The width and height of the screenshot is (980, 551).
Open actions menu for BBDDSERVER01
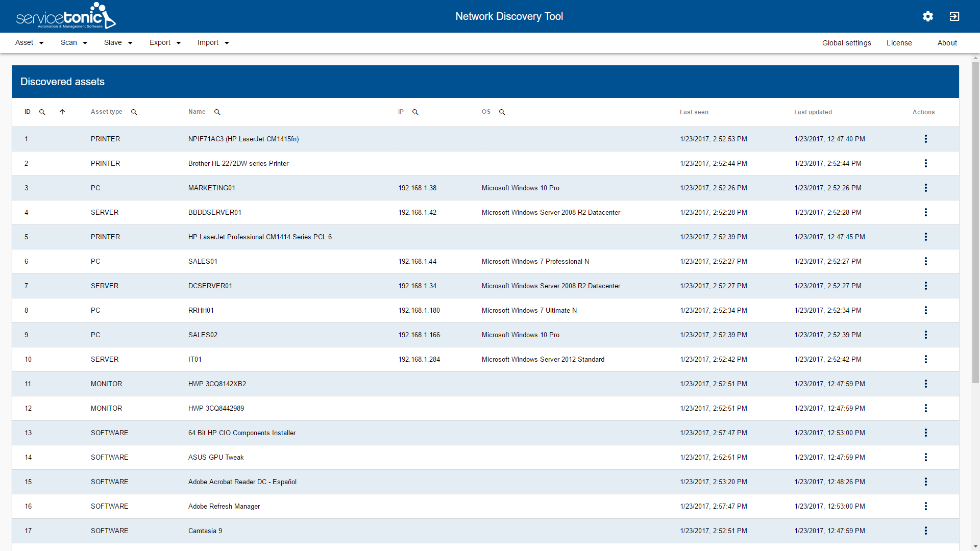click(x=926, y=212)
